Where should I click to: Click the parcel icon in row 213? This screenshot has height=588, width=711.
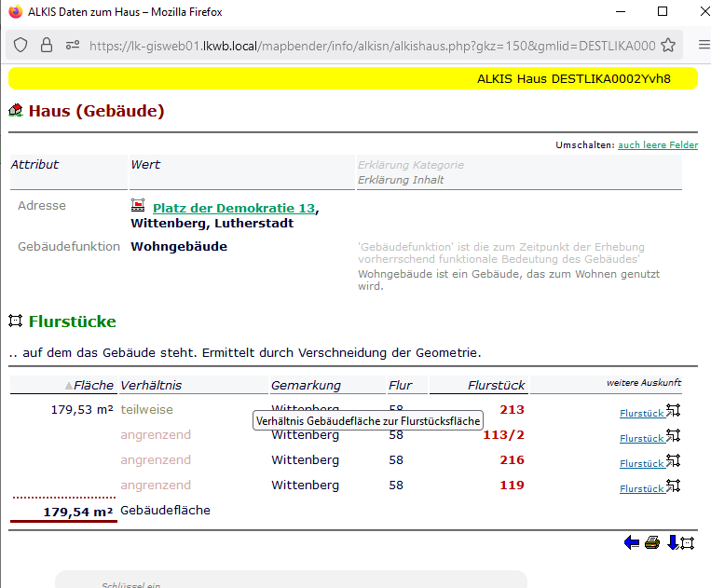click(674, 410)
